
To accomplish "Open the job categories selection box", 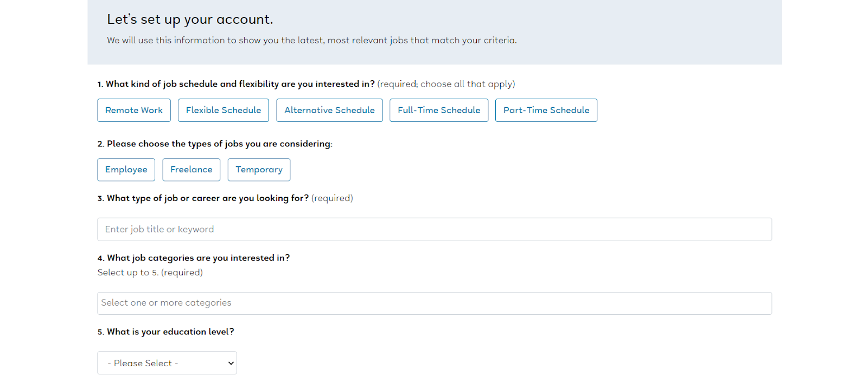I will pos(434,303).
